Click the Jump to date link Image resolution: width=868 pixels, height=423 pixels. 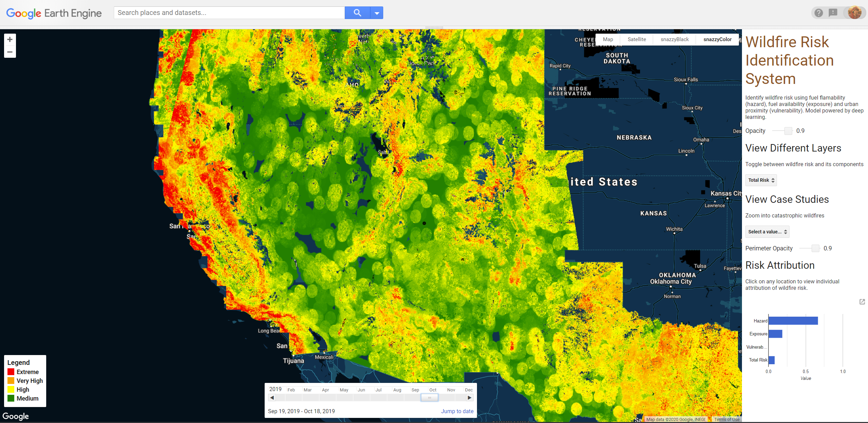coord(457,411)
